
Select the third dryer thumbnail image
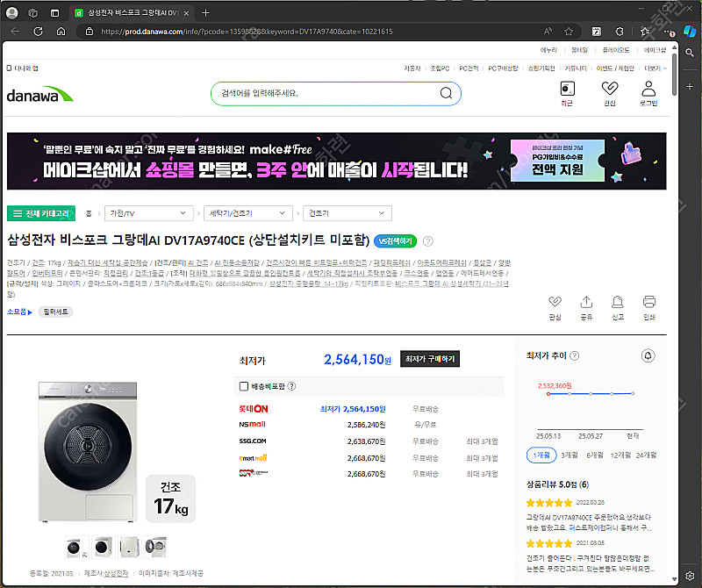(x=130, y=548)
